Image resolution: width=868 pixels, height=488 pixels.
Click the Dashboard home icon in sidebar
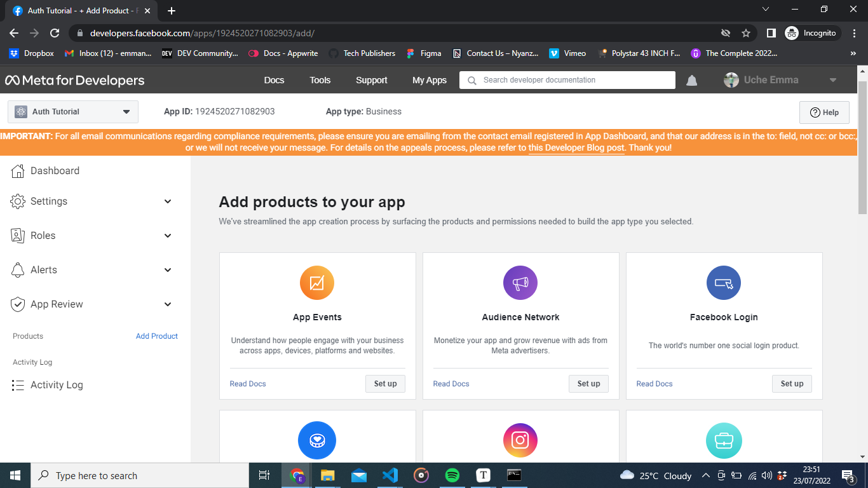tap(18, 171)
